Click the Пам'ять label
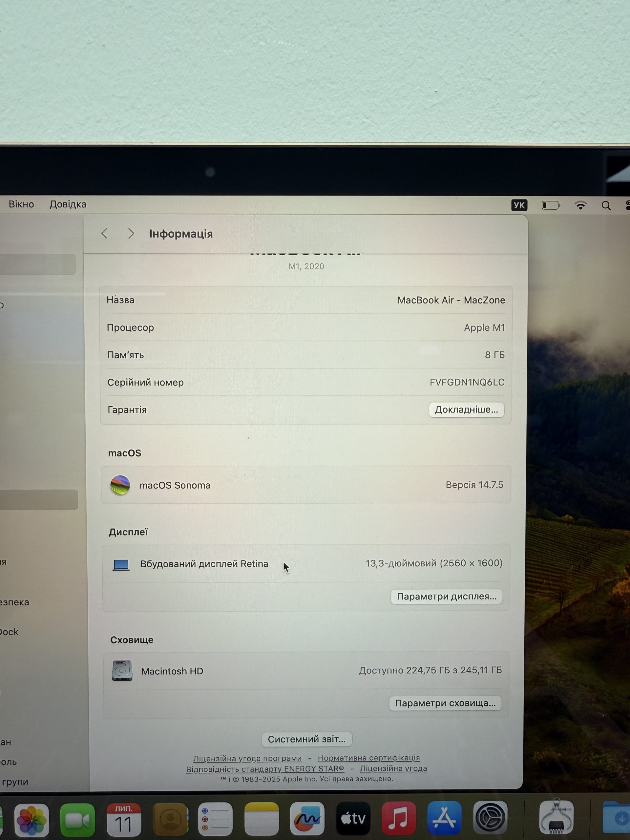630x840 pixels. tap(125, 355)
